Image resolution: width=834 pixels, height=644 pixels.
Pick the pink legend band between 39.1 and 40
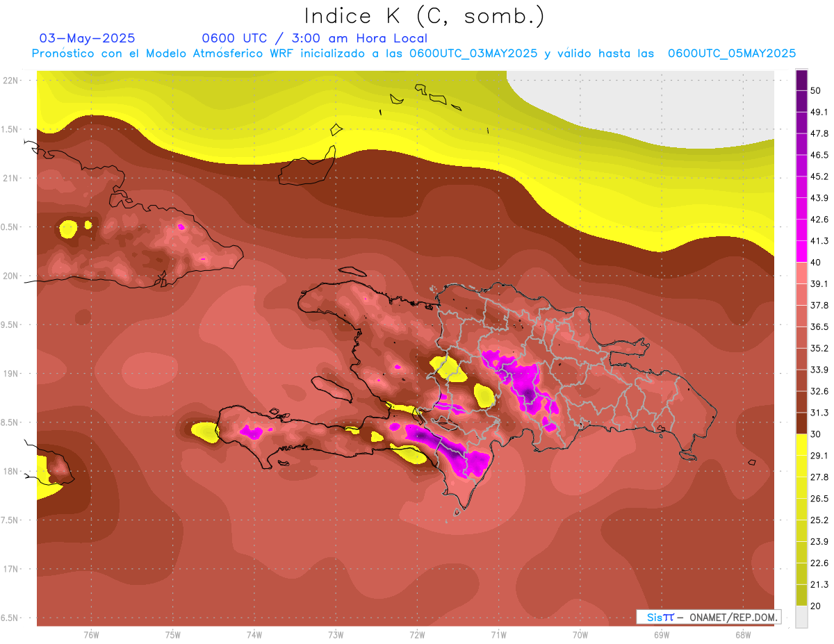801,273
